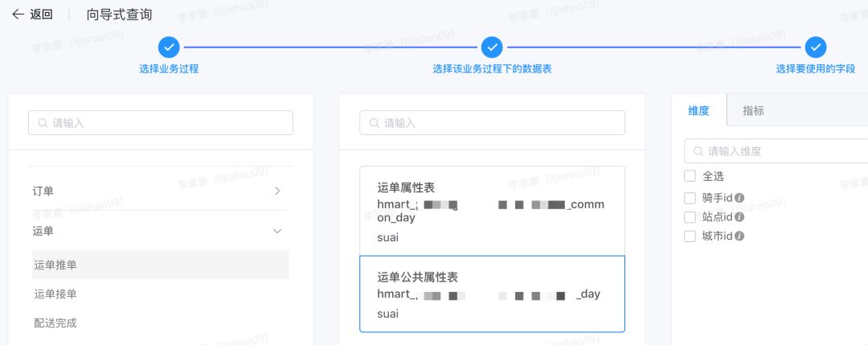
Task: Click info icon next to 城市id
Action: pos(739,236)
